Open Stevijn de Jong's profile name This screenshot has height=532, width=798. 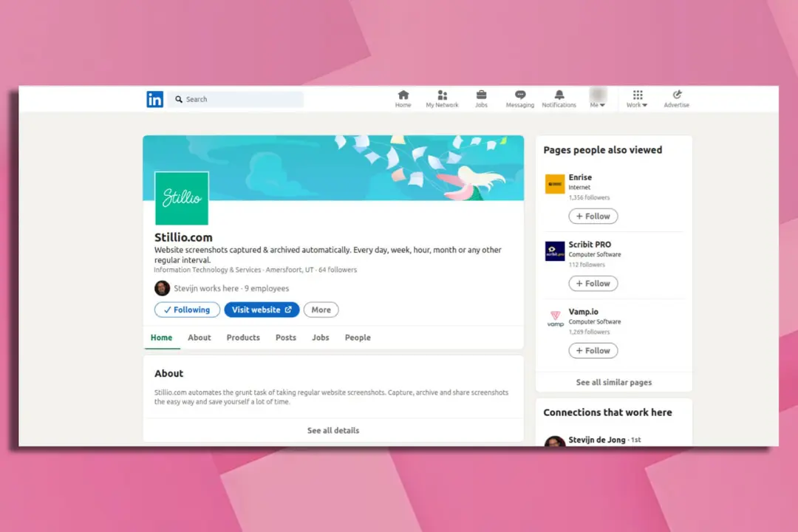point(597,440)
